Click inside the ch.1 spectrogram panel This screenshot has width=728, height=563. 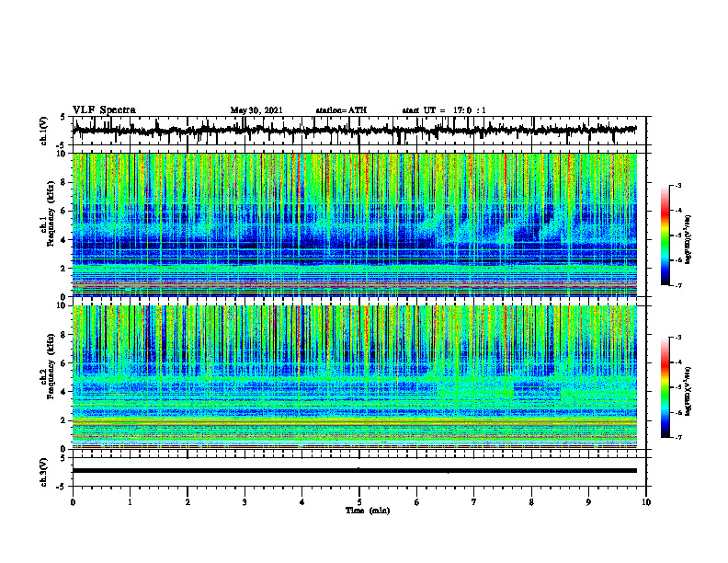(354, 224)
